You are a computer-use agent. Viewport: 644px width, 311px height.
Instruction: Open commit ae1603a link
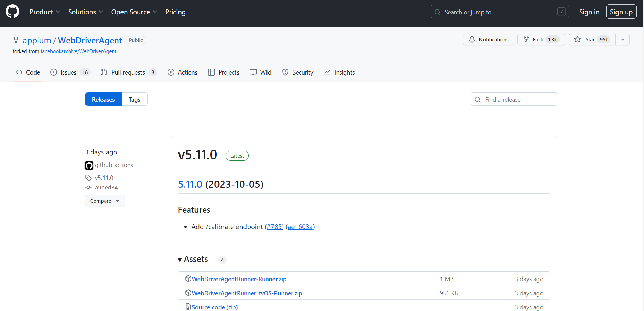[300, 227]
